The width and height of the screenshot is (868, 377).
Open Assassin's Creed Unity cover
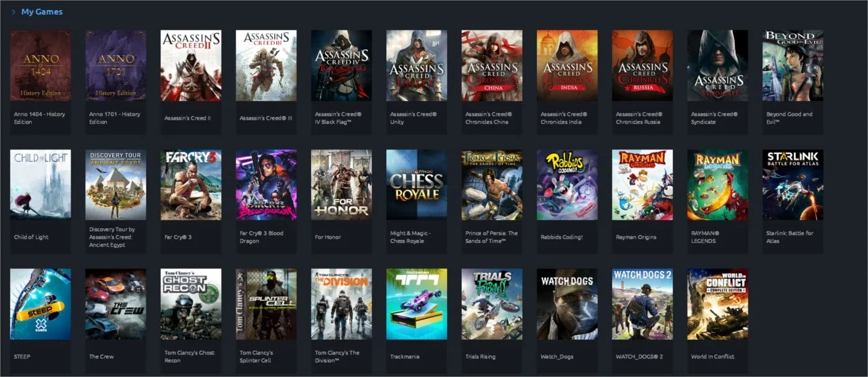click(x=417, y=66)
